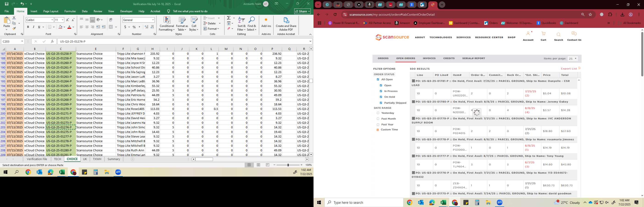Uncheck the All Open order status

[378, 79]
